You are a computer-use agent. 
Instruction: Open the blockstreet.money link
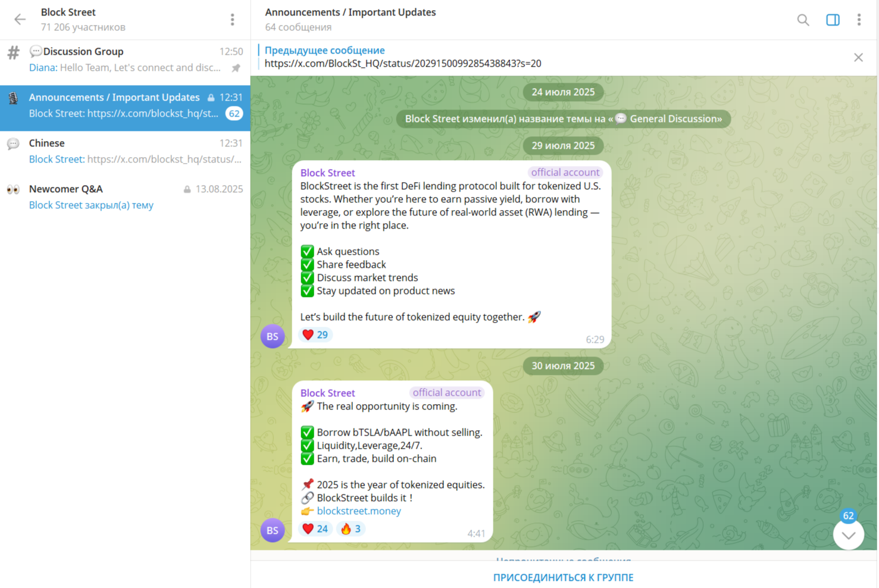click(359, 511)
